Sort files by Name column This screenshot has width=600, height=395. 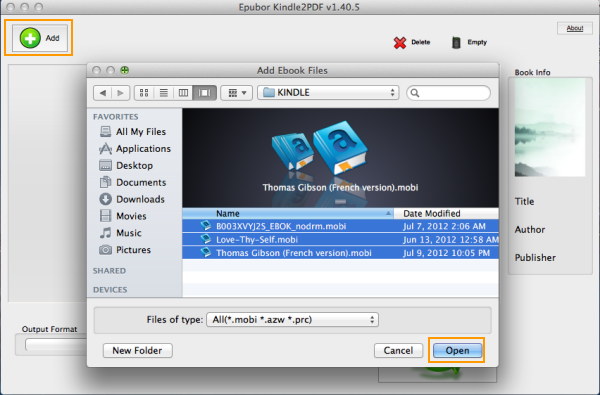(288, 213)
